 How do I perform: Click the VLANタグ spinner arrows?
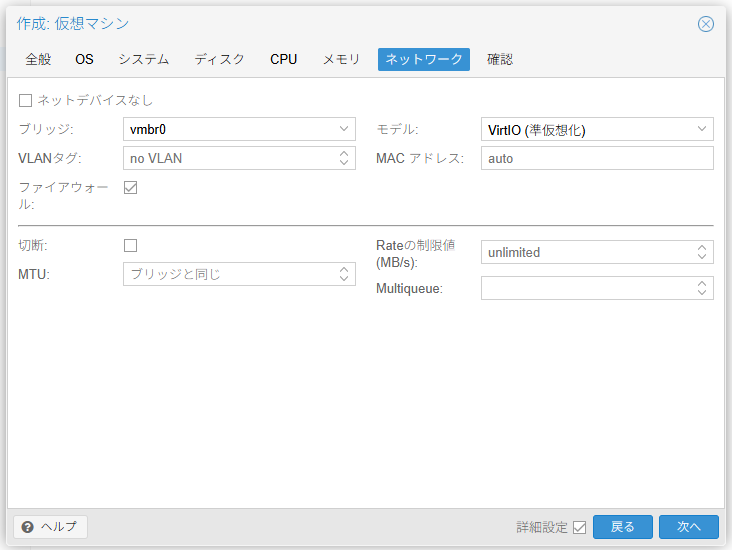point(344,158)
